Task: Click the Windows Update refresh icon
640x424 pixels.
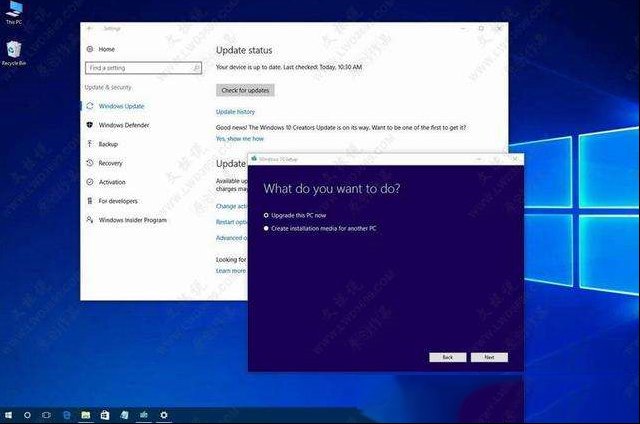Action: coord(90,106)
